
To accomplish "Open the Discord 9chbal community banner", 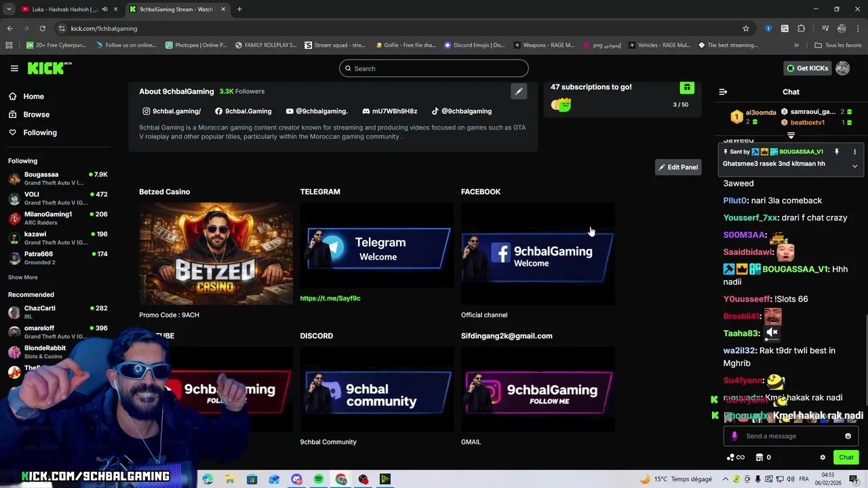I will click(x=377, y=389).
